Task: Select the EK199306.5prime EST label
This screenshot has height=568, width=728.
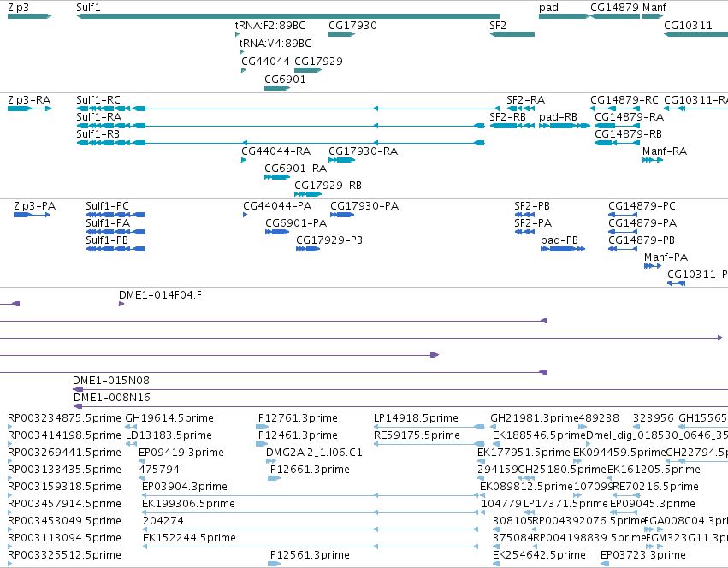Action: (x=189, y=504)
